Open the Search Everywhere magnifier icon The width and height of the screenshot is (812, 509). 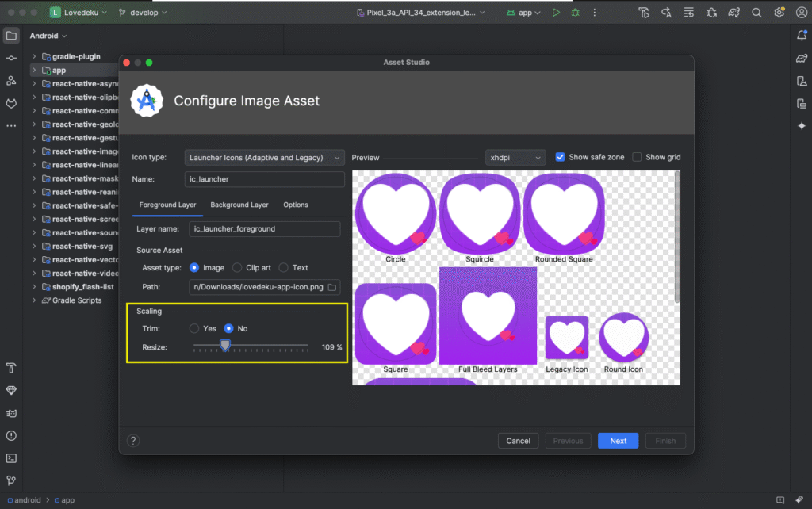756,13
